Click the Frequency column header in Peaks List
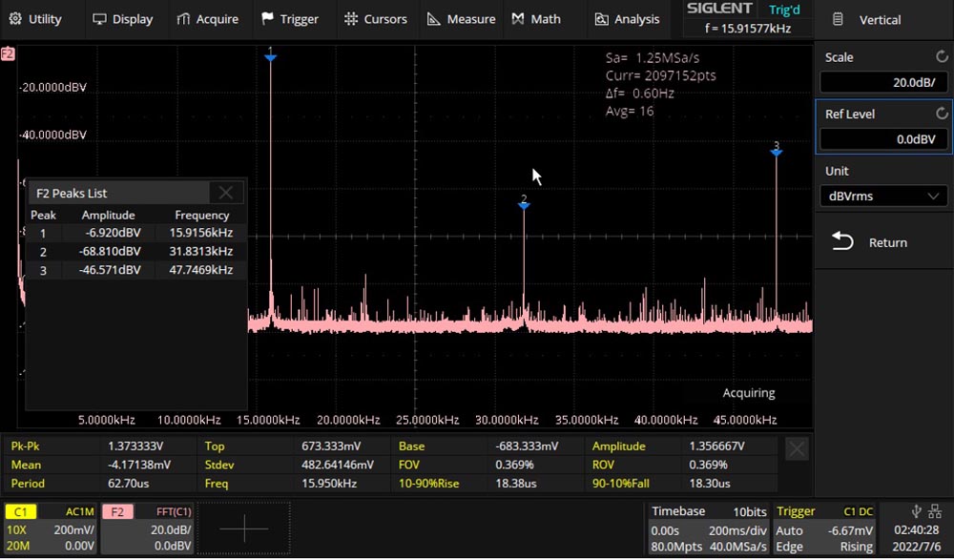This screenshot has height=560, width=954. coord(202,215)
